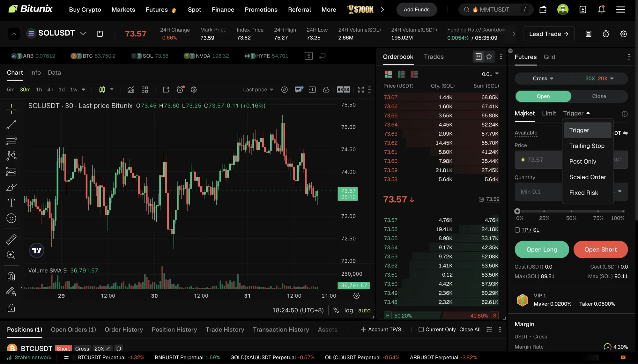
Task: Click Close All positions link
Action: click(x=470, y=330)
